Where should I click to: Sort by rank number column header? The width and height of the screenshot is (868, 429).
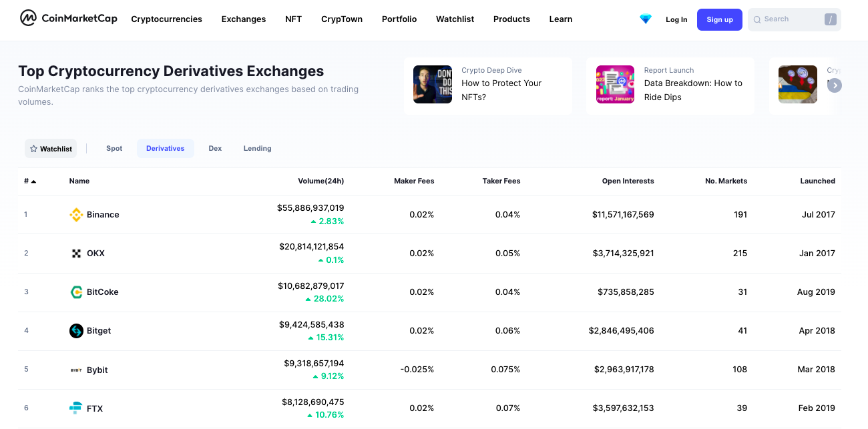(x=29, y=181)
